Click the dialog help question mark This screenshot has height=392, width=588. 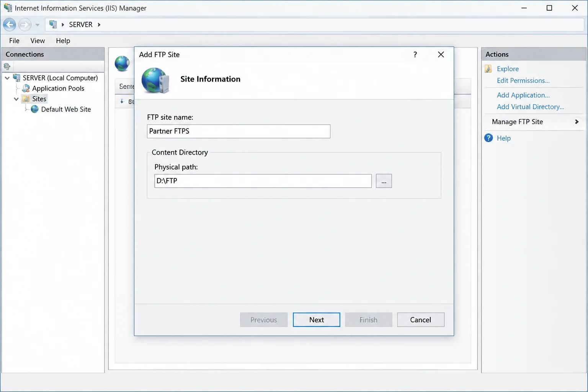pos(415,54)
